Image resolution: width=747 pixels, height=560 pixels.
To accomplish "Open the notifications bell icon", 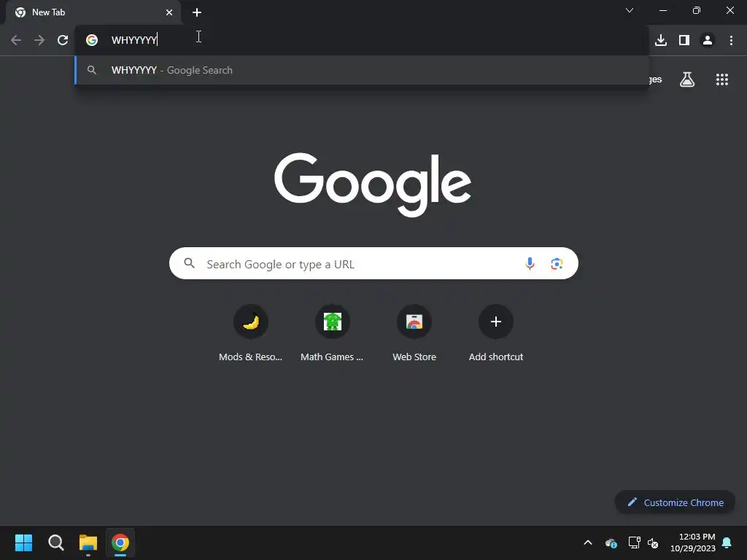I will [x=727, y=542].
